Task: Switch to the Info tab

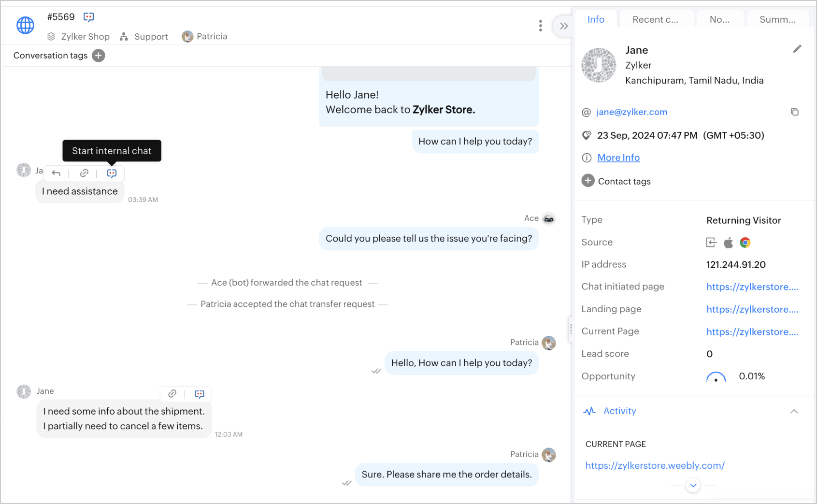Action: pyautogui.click(x=596, y=19)
